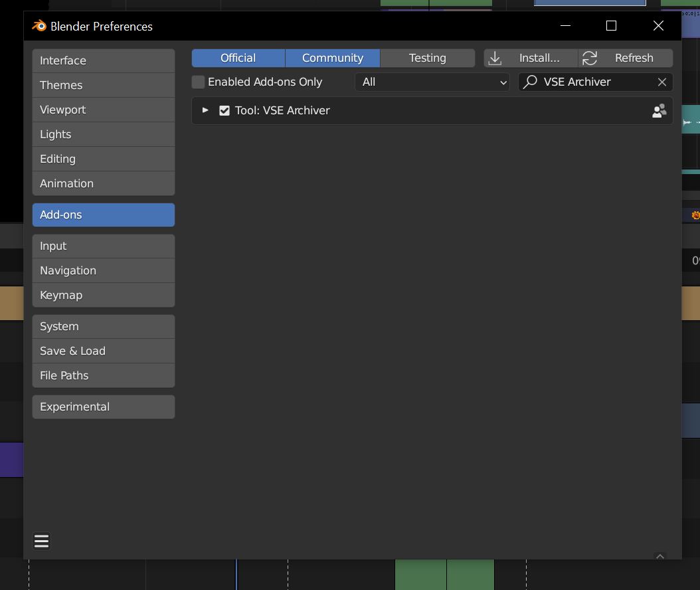The height and width of the screenshot is (590, 700).
Task: Maximize the Blender Preferences window
Action: point(611,26)
